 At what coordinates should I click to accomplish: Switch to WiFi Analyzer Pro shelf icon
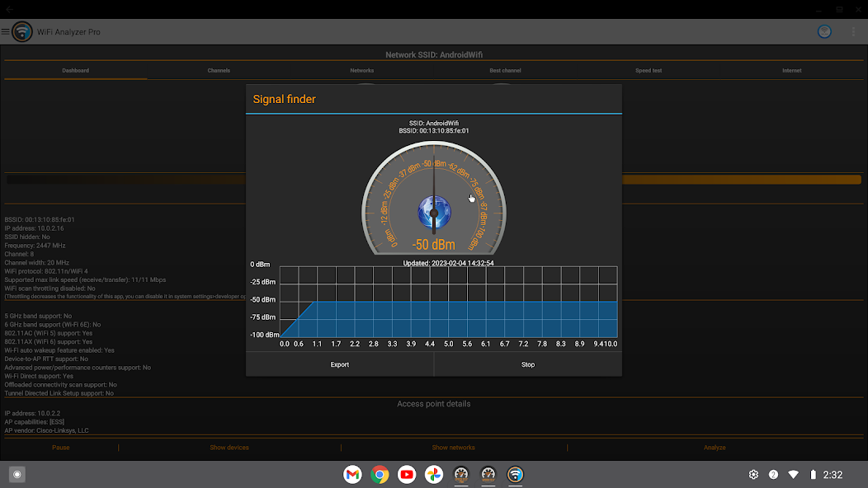[515, 475]
